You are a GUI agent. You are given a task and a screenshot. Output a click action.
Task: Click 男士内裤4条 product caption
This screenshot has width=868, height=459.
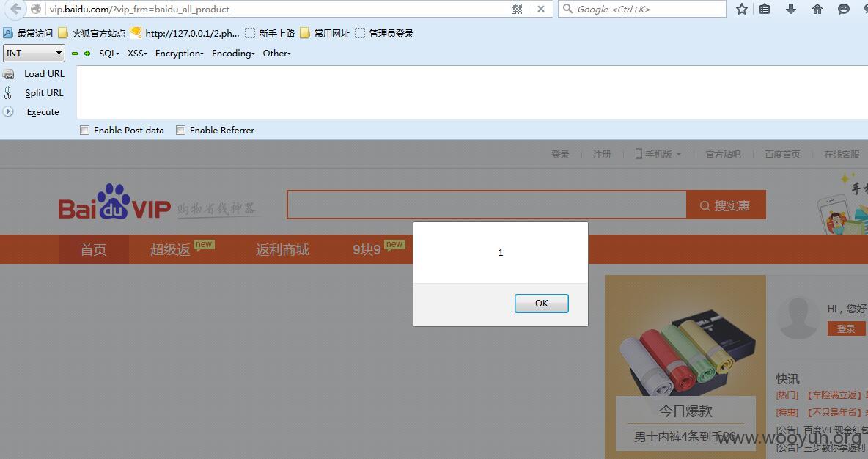click(685, 436)
